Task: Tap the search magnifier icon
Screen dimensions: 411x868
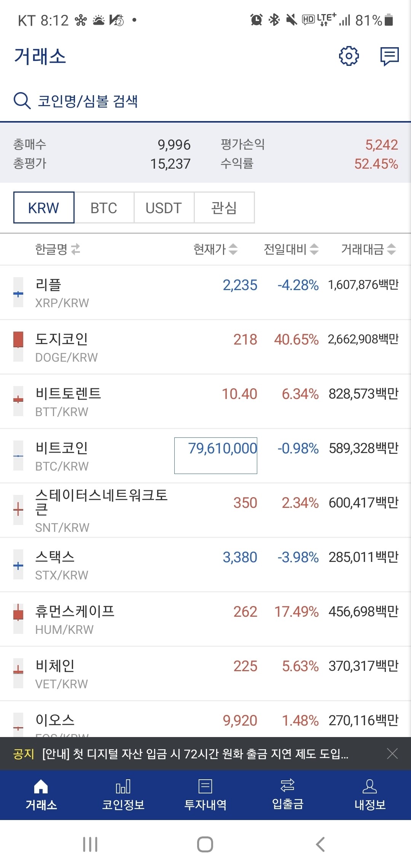Action: [22, 101]
